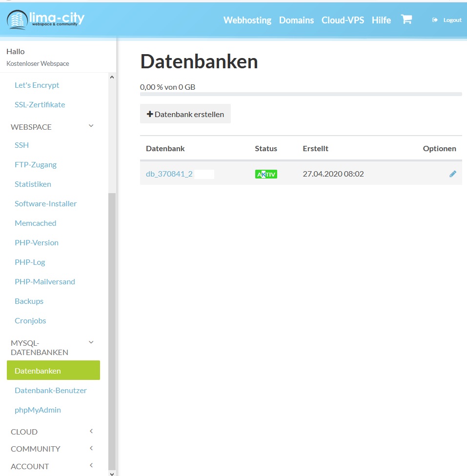Open the db_370841_2 database link
The width and height of the screenshot is (467, 476).
[x=169, y=174]
